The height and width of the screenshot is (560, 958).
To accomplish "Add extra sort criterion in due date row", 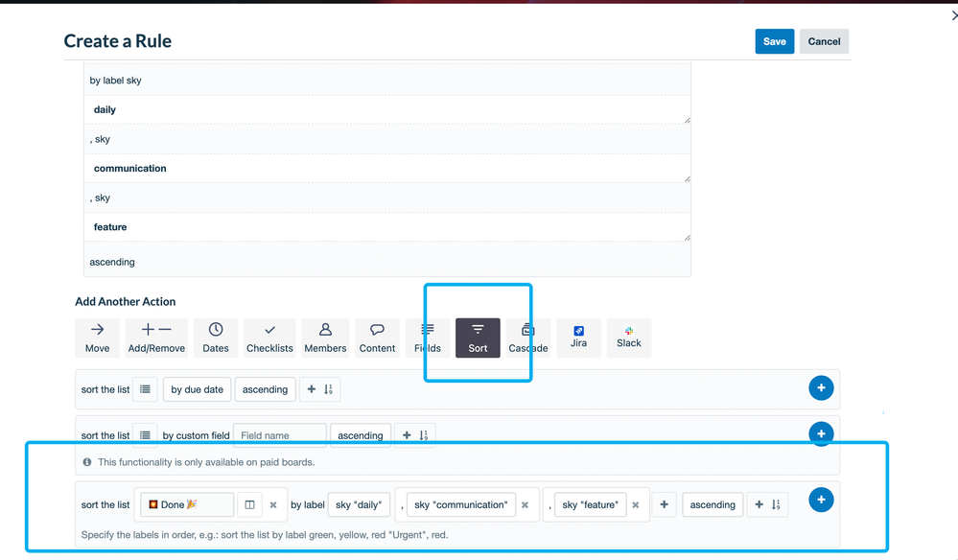I will pos(319,389).
